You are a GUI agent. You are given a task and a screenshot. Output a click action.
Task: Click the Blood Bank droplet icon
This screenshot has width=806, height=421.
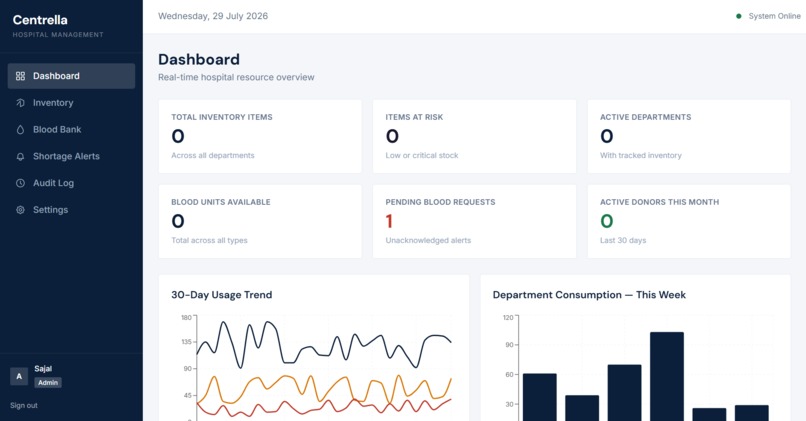click(x=20, y=130)
